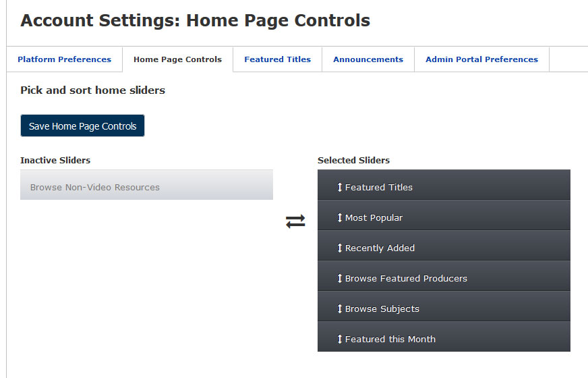Switch to the Featured Titles tab

(278, 59)
